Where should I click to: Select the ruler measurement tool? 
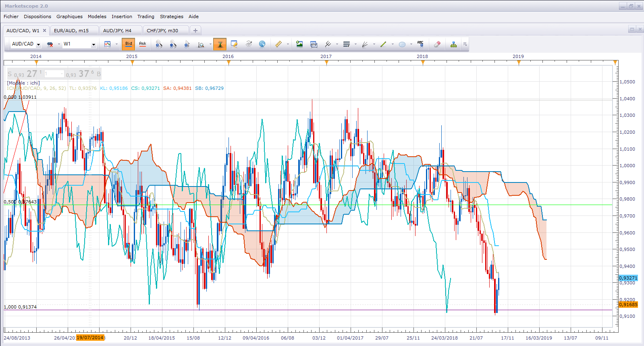[278, 44]
